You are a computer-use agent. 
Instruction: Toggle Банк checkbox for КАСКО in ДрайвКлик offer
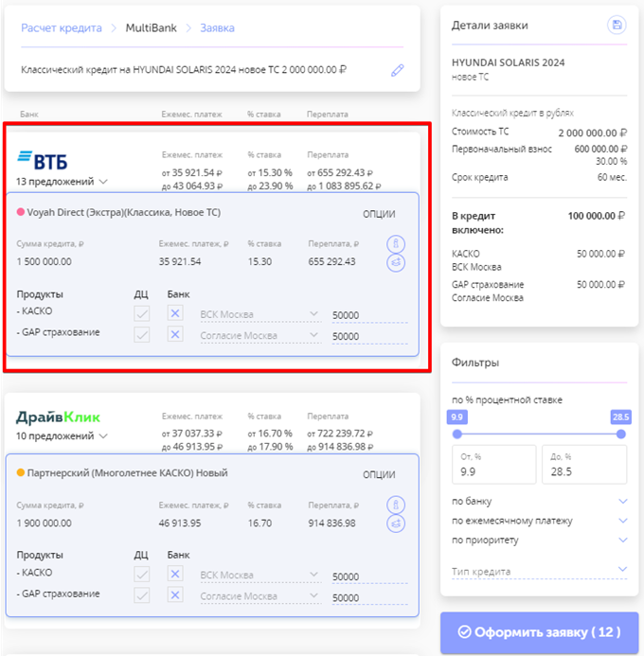[175, 575]
